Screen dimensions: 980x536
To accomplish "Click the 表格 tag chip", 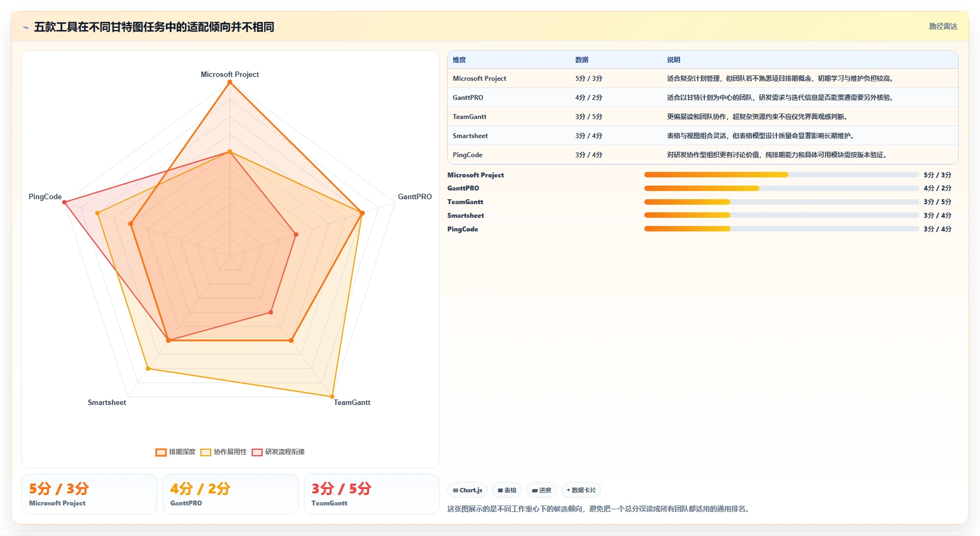I will [507, 490].
